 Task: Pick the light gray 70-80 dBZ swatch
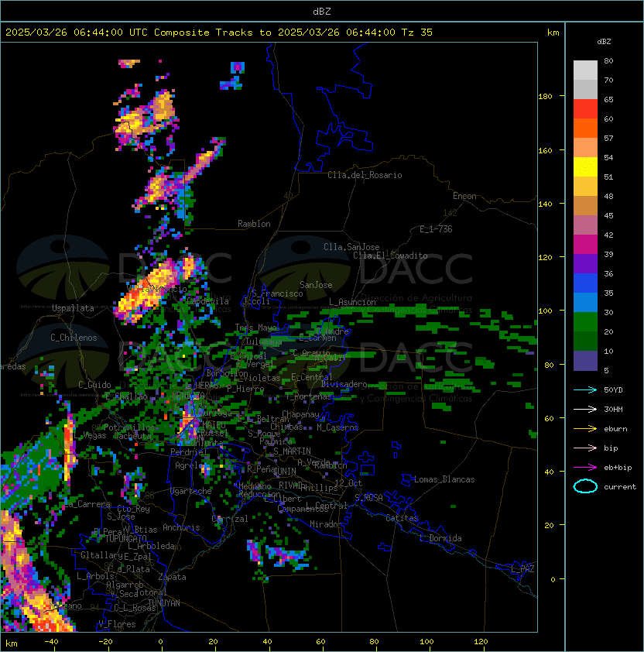point(585,70)
